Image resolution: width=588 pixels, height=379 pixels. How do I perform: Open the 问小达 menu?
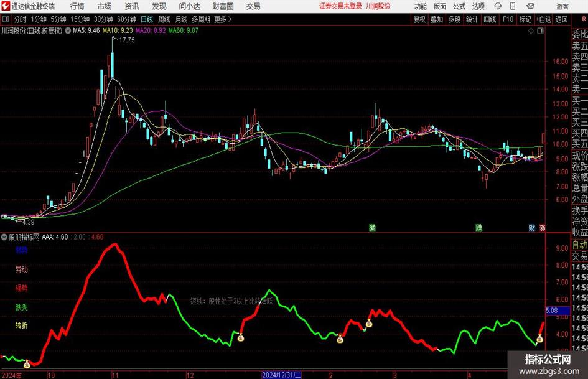coord(189,6)
